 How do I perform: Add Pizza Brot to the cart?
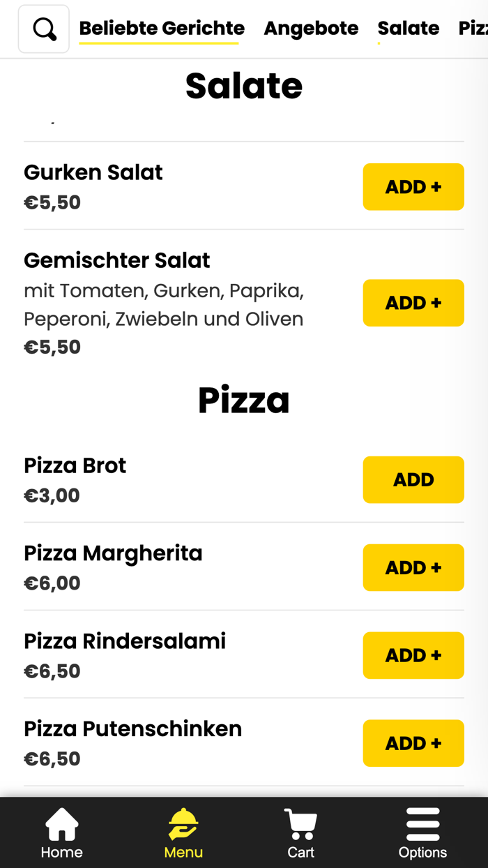click(413, 479)
